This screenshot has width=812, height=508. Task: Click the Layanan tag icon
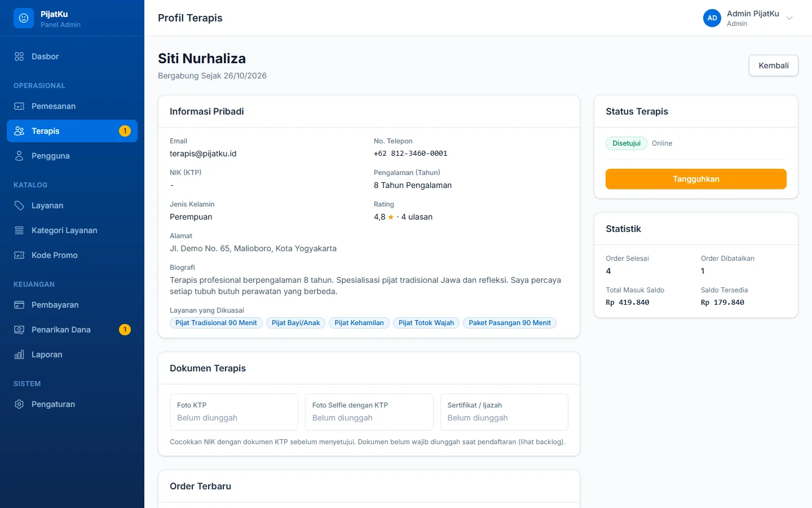[x=19, y=205]
